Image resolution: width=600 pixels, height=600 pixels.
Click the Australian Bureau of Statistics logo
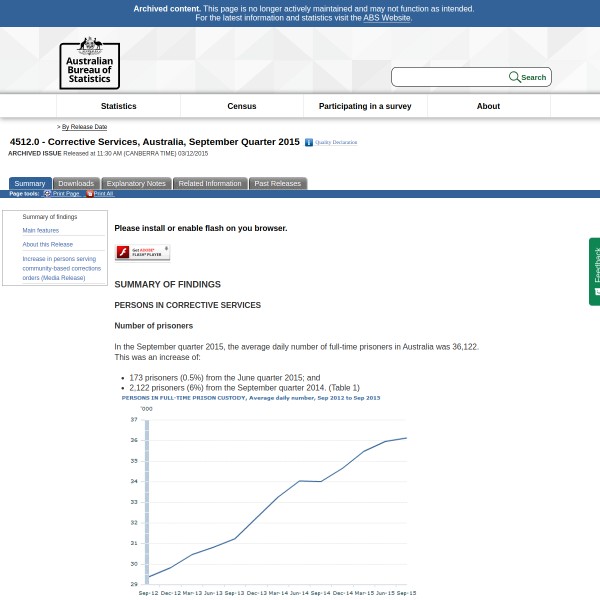pos(89,63)
